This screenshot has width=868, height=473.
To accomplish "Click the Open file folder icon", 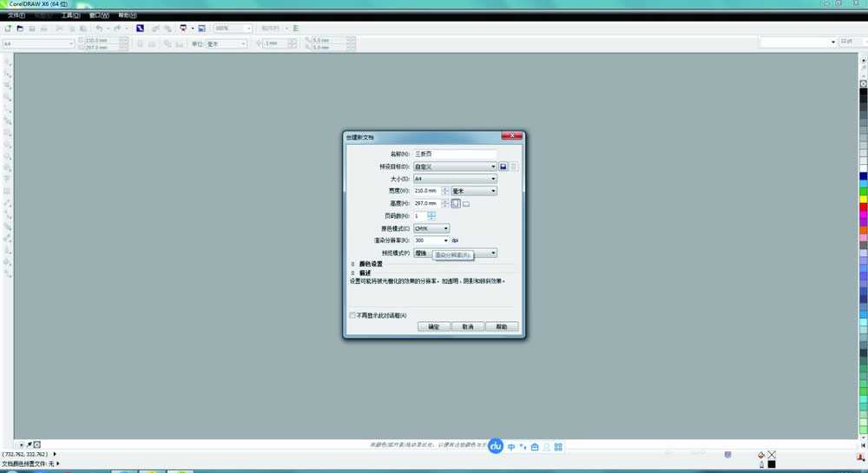I will tap(19, 29).
